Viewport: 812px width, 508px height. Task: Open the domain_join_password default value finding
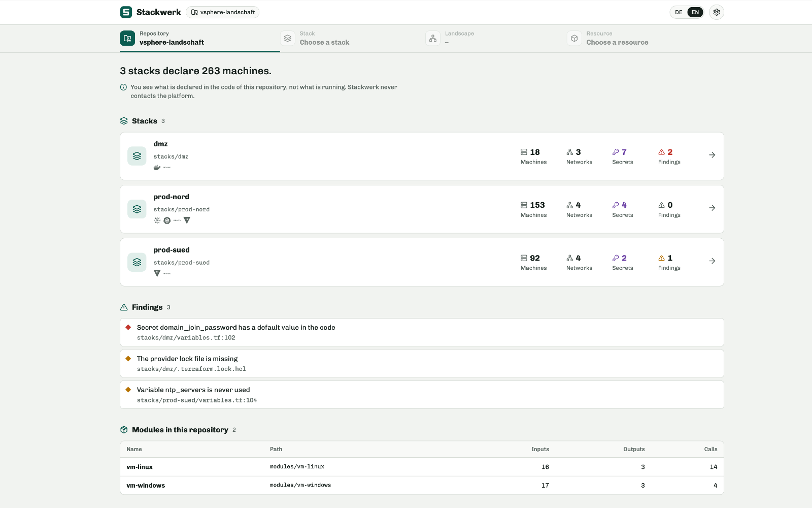click(x=422, y=332)
